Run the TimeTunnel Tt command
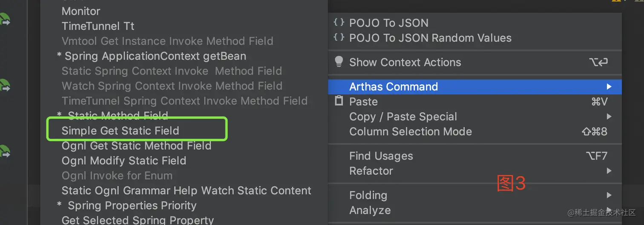Viewport: 644px width, 225px height. 98,26
